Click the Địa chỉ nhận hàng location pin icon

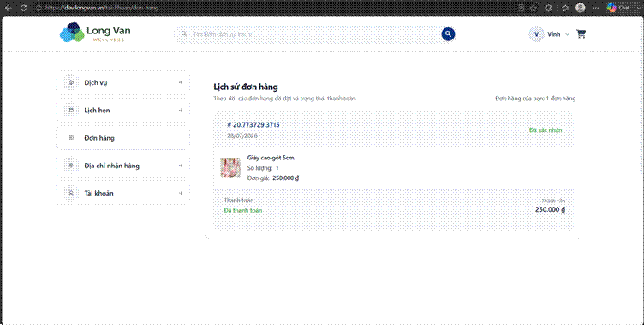[71, 166]
